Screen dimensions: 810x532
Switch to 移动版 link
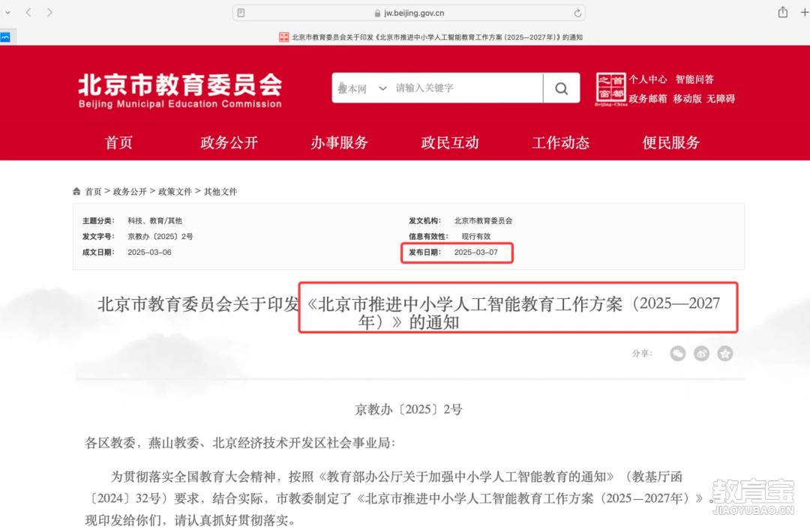687,99
